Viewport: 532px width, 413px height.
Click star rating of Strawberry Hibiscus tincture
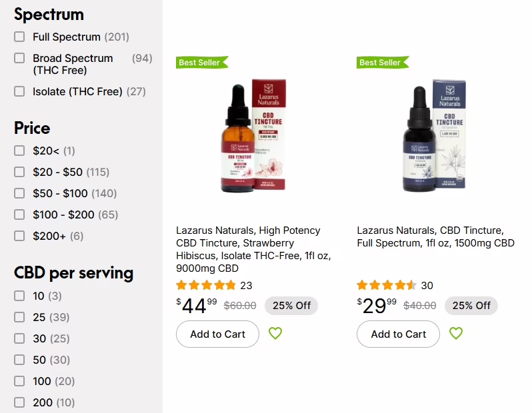(x=206, y=286)
